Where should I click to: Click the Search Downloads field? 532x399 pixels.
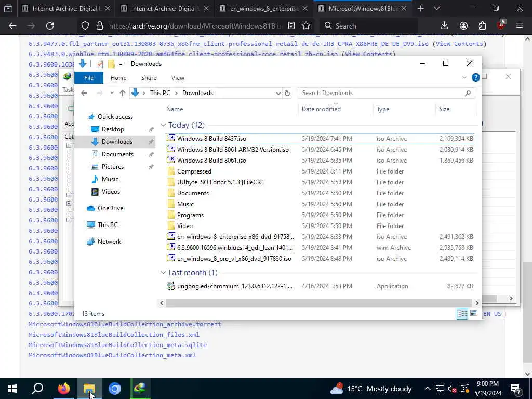point(386,93)
